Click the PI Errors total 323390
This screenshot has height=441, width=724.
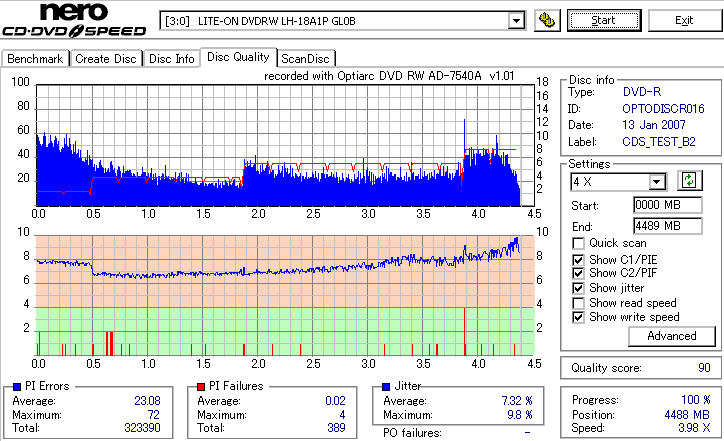click(142, 428)
